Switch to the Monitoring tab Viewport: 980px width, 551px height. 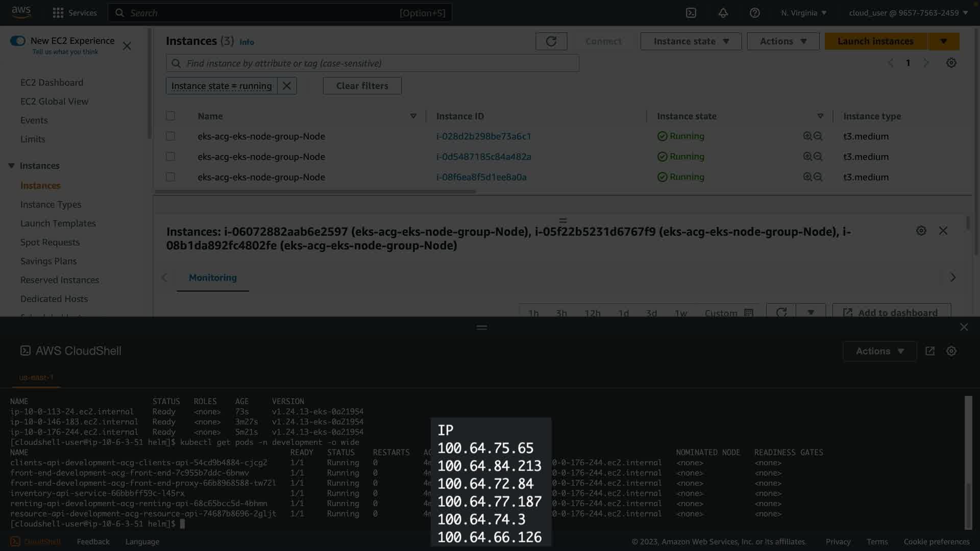(x=212, y=278)
